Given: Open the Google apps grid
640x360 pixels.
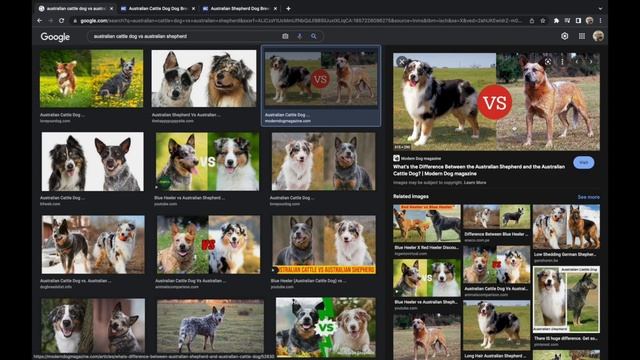Looking at the screenshot, I should [x=582, y=36].
